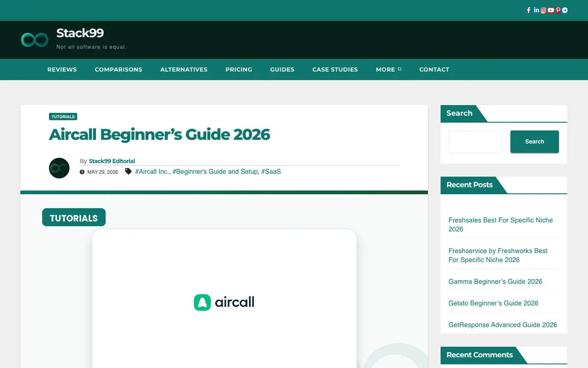Click the May 29, 2026 date

(x=102, y=172)
